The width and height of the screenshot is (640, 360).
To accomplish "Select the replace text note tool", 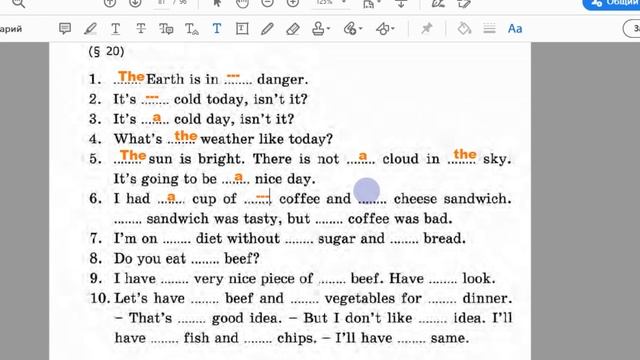I will click(166, 29).
